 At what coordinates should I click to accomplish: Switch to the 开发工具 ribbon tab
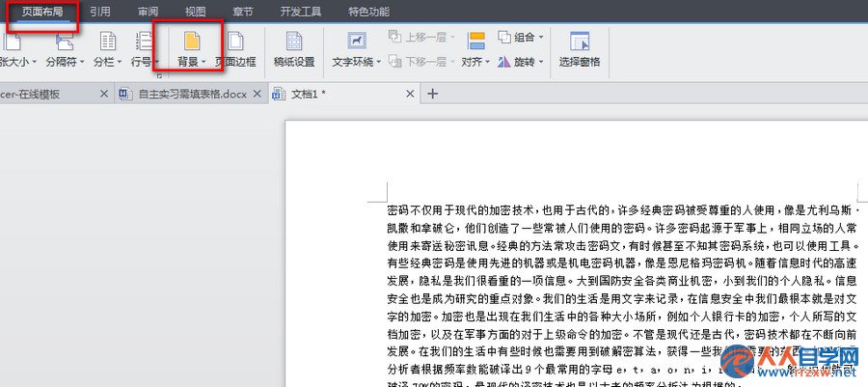click(301, 12)
